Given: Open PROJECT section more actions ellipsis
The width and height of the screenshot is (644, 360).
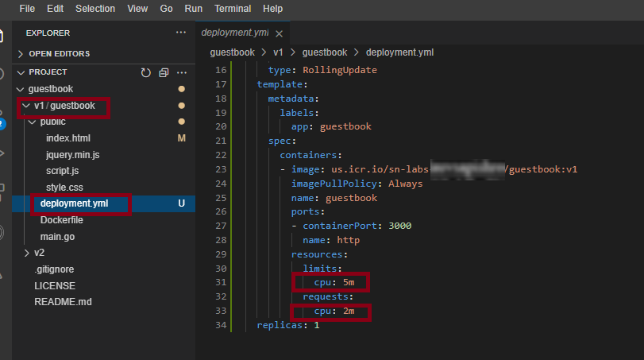Looking at the screenshot, I should click(x=182, y=72).
